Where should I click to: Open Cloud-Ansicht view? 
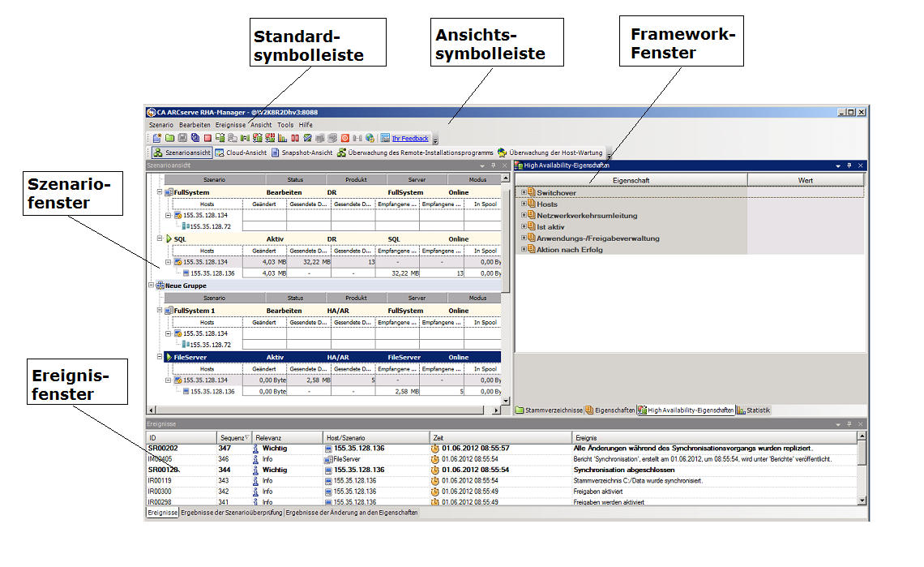pos(241,152)
